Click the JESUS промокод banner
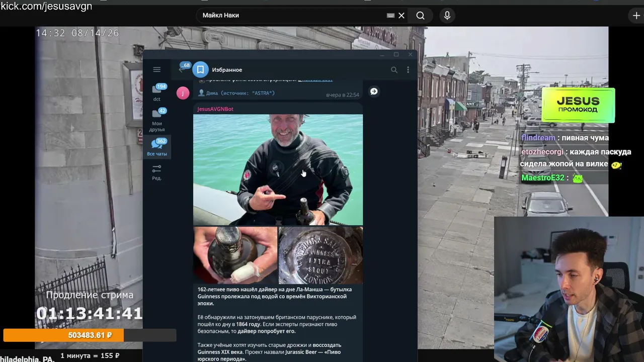644x362 pixels. (x=578, y=105)
